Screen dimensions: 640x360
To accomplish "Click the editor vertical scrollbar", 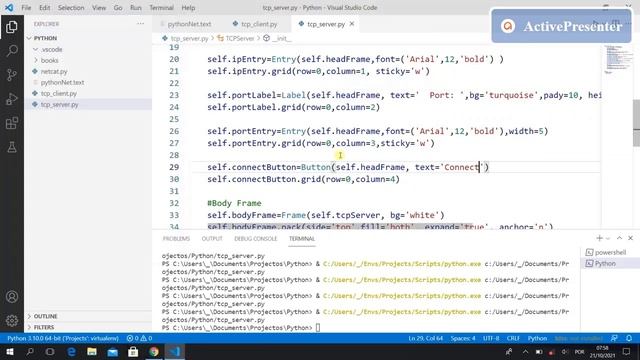I will click(636, 122).
